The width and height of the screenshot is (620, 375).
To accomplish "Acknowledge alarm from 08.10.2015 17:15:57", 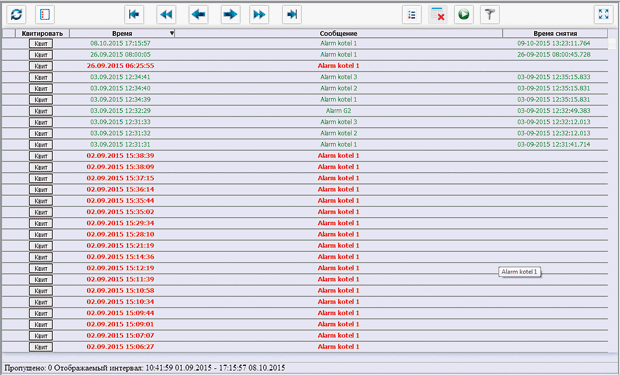I will [41, 44].
